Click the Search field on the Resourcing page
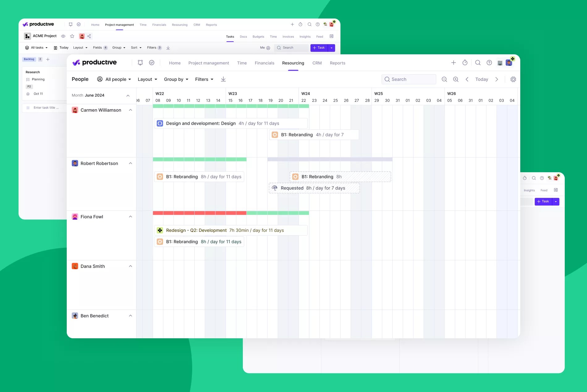Image resolution: width=587 pixels, height=392 pixels. (408, 79)
